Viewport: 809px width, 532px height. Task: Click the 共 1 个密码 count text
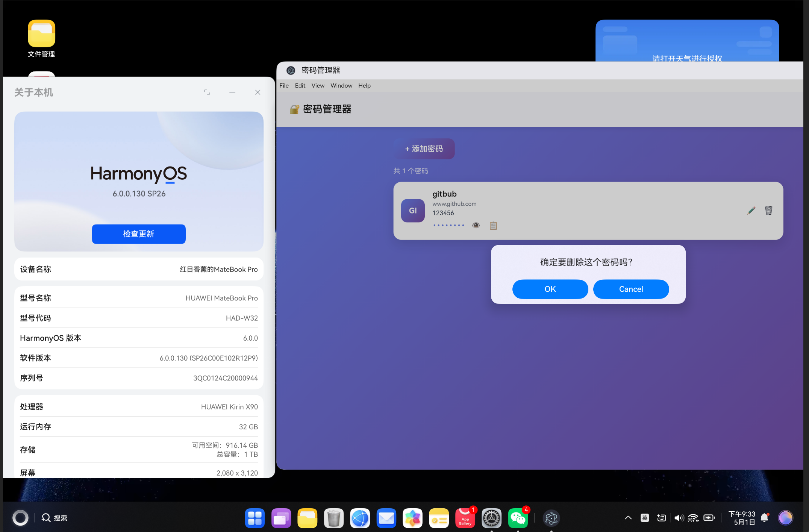pyautogui.click(x=411, y=171)
